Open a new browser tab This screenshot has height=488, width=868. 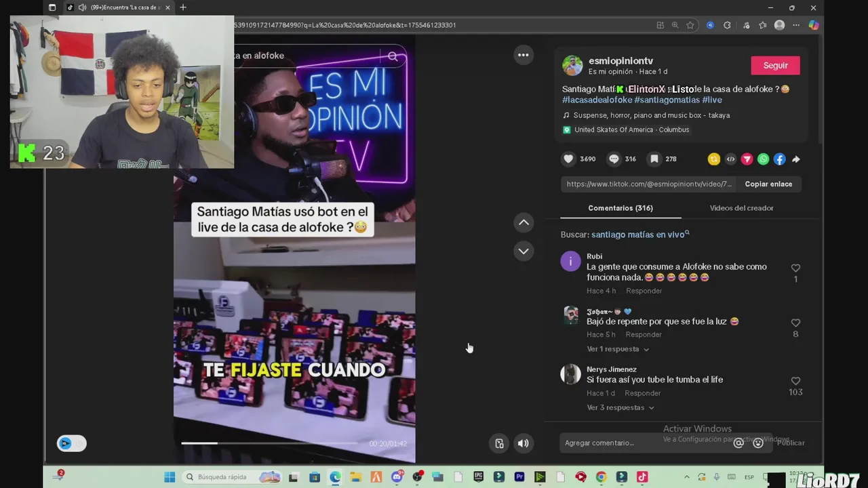[182, 7]
